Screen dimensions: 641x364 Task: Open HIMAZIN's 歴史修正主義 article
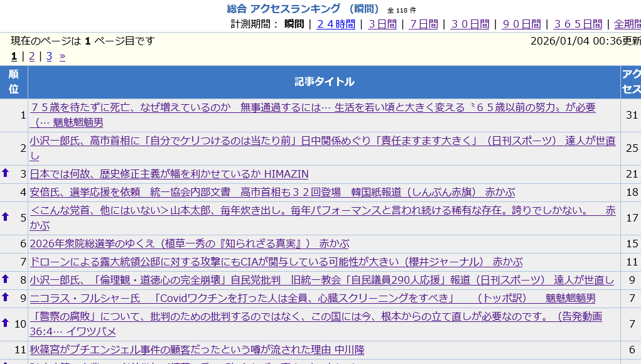click(x=169, y=174)
